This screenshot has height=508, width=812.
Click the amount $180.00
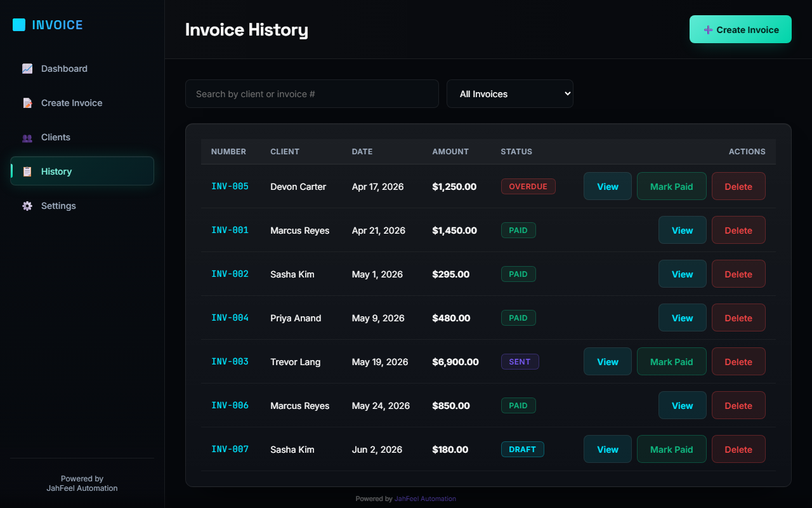(x=450, y=450)
